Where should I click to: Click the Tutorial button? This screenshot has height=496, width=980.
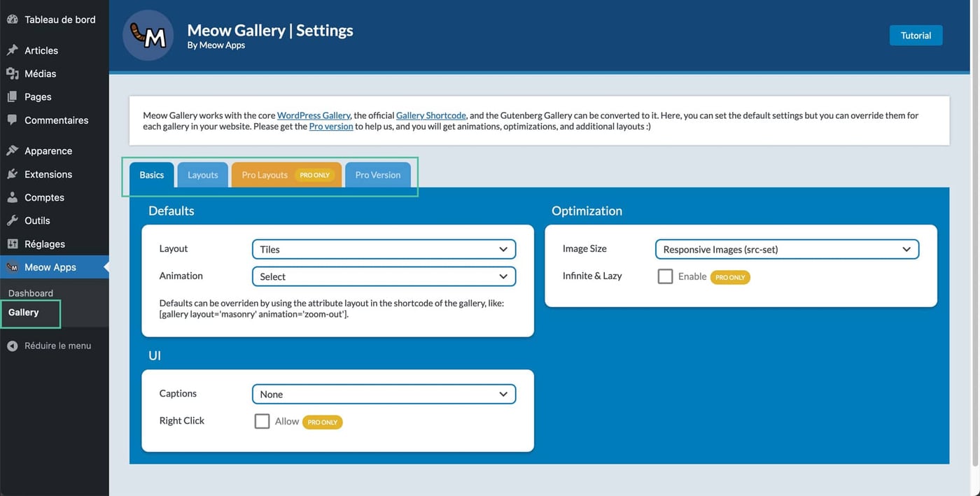pyautogui.click(x=916, y=34)
